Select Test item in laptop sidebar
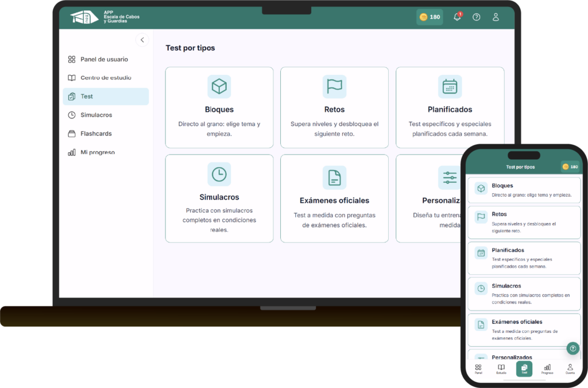588x388 pixels. pyautogui.click(x=106, y=97)
